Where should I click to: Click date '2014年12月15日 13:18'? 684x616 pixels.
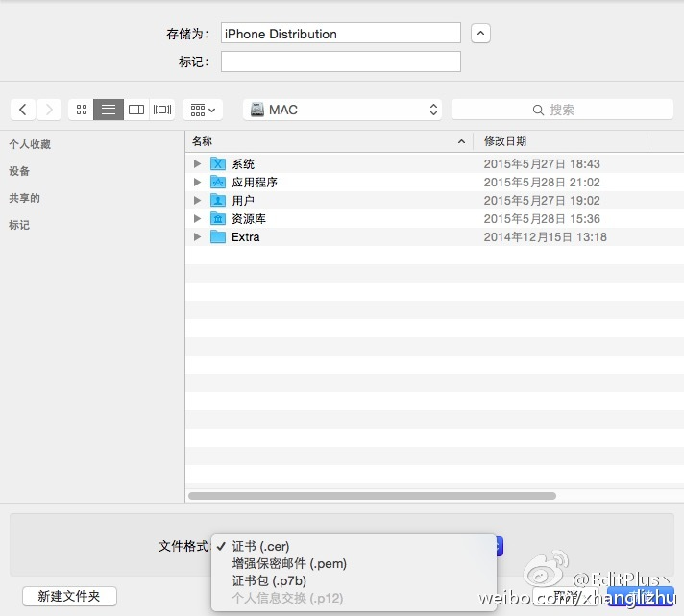(546, 237)
